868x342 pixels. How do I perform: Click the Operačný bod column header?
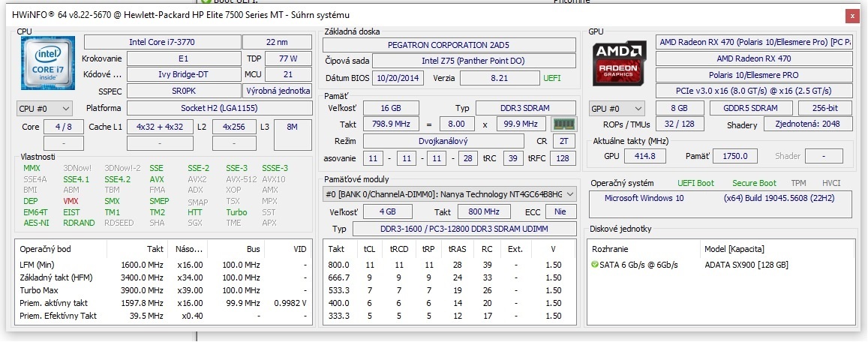click(61, 249)
